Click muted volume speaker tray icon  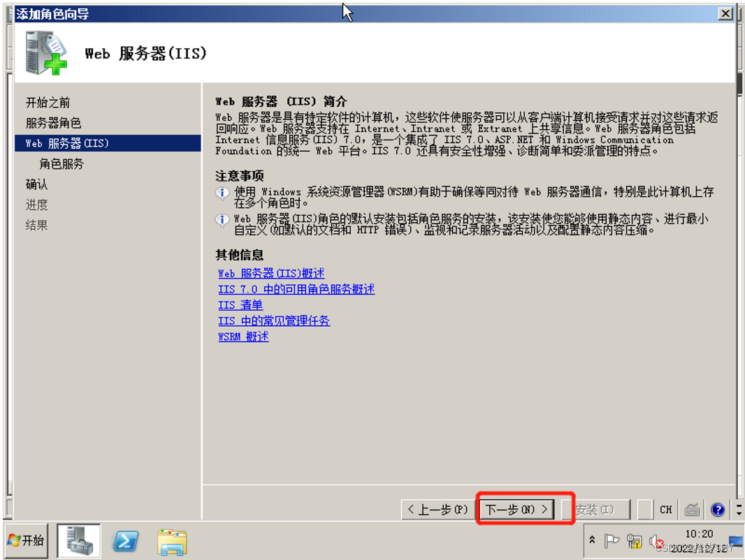click(656, 540)
